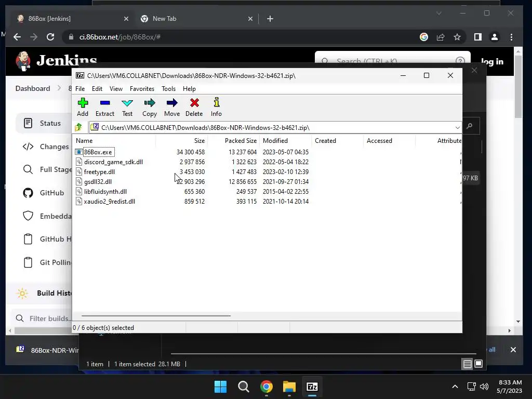
Task: Expand the 7-Zip address path dropdown
Action: tap(457, 128)
